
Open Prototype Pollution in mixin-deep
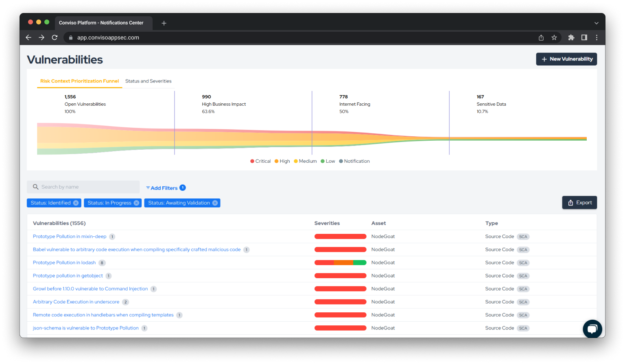(70, 237)
